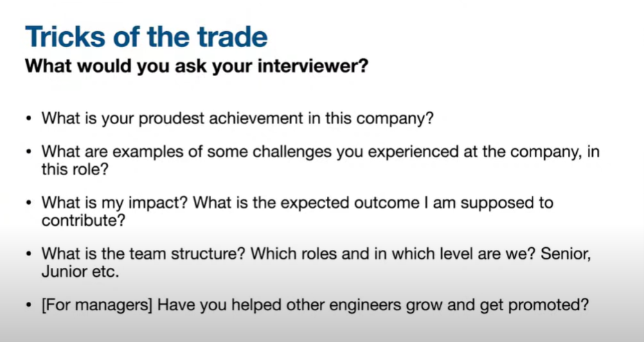Select the "Tricks of the trade" slide title
Screen dimensions: 644x342
[146, 37]
